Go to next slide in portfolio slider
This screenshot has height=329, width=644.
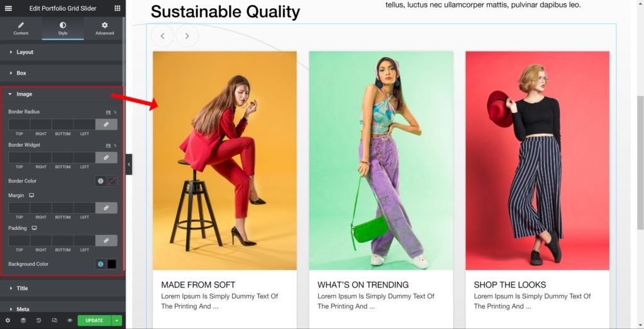coord(187,36)
